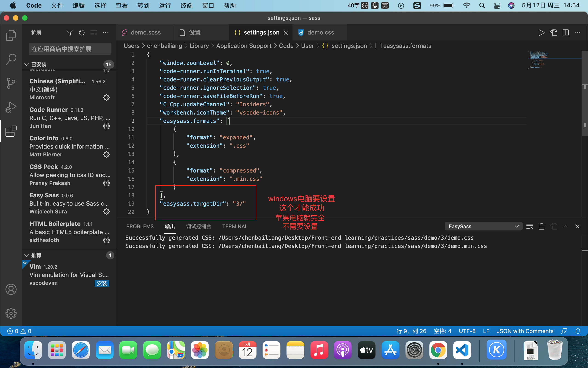Open Google Chrome from the Dock

click(438, 350)
